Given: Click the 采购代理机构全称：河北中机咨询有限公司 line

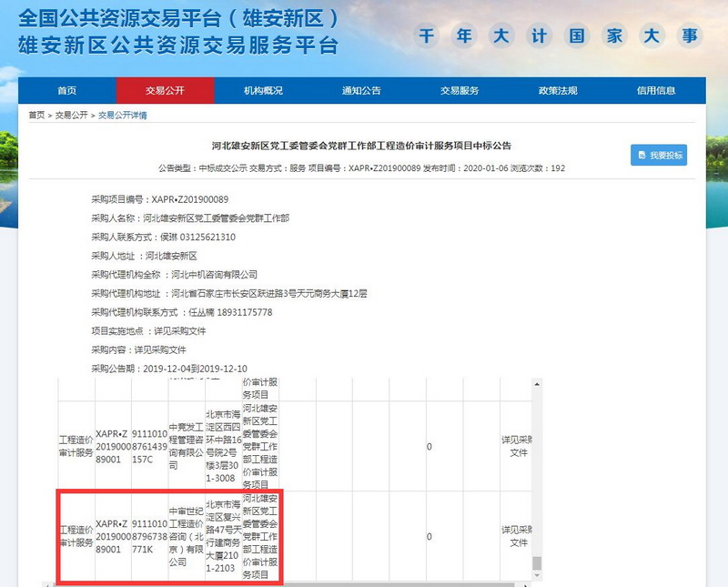Looking at the screenshot, I should pyautogui.click(x=174, y=275).
